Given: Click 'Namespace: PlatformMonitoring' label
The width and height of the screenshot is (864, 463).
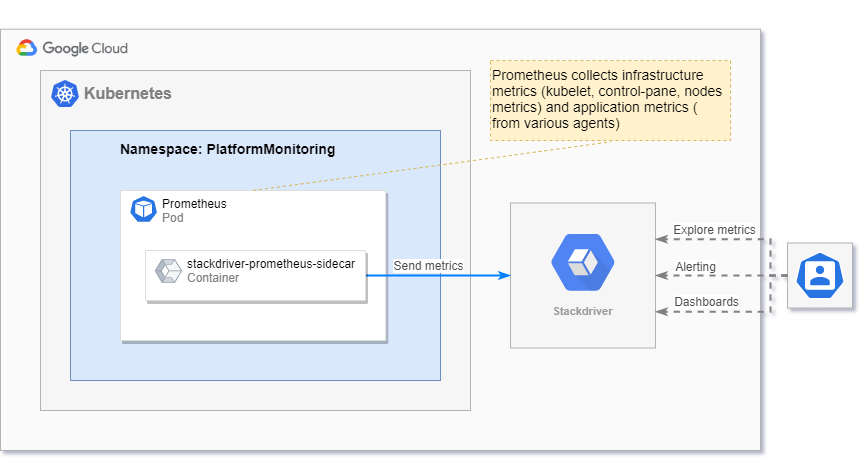Looking at the screenshot, I should coord(228,149).
